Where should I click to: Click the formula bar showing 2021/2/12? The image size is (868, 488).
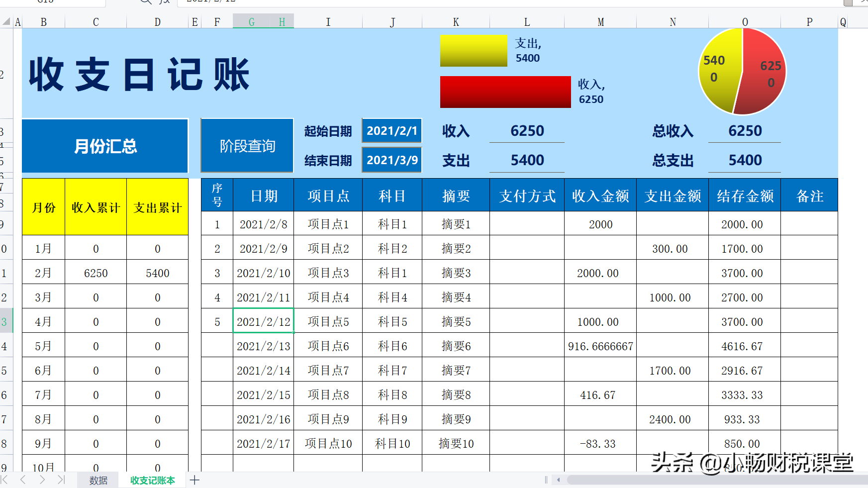coord(209,2)
